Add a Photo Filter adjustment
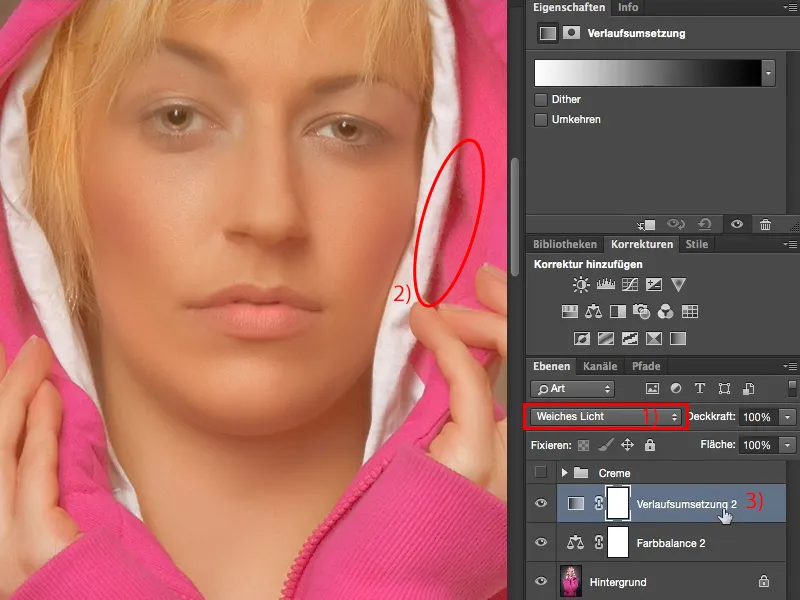The width and height of the screenshot is (800, 600). pos(642,311)
